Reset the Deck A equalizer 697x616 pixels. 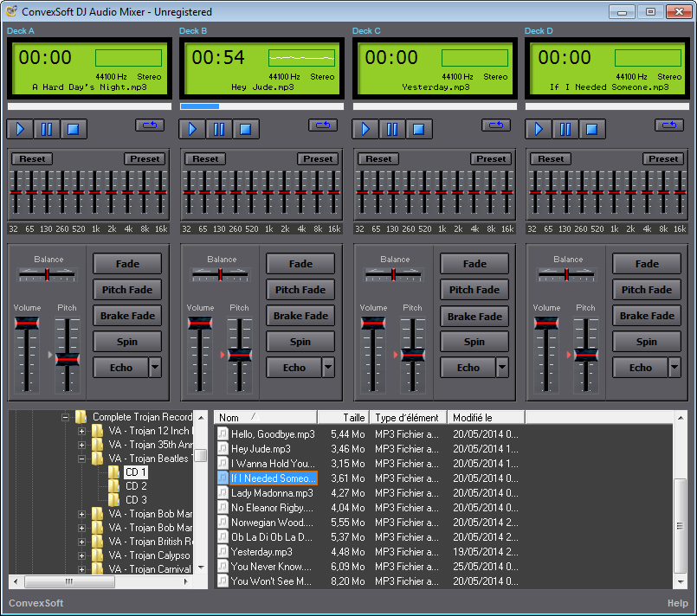coord(32,158)
